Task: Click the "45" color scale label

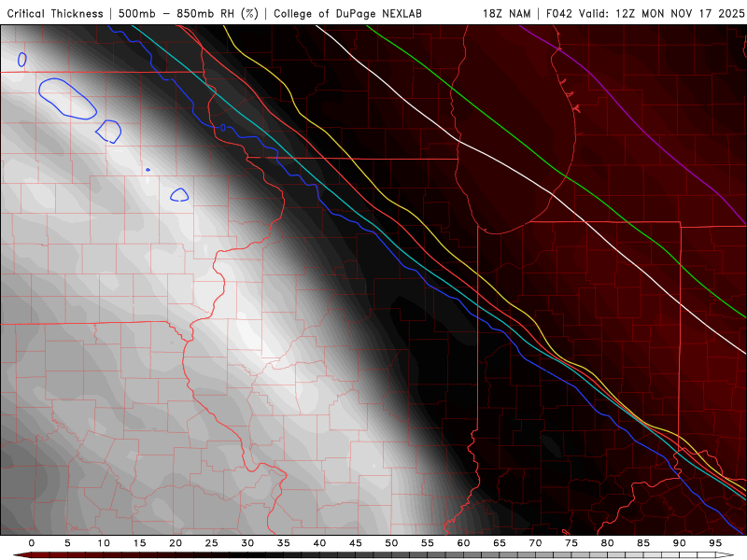Action: (x=356, y=543)
